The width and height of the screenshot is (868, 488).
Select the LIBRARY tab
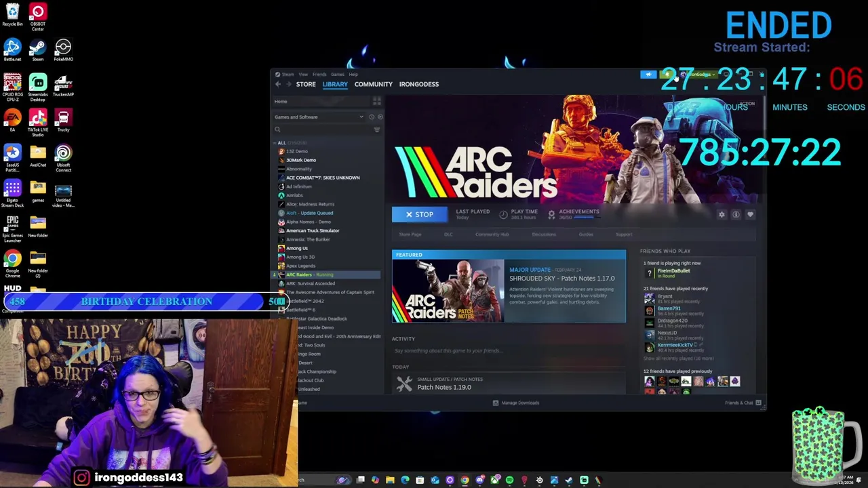pyautogui.click(x=335, y=84)
